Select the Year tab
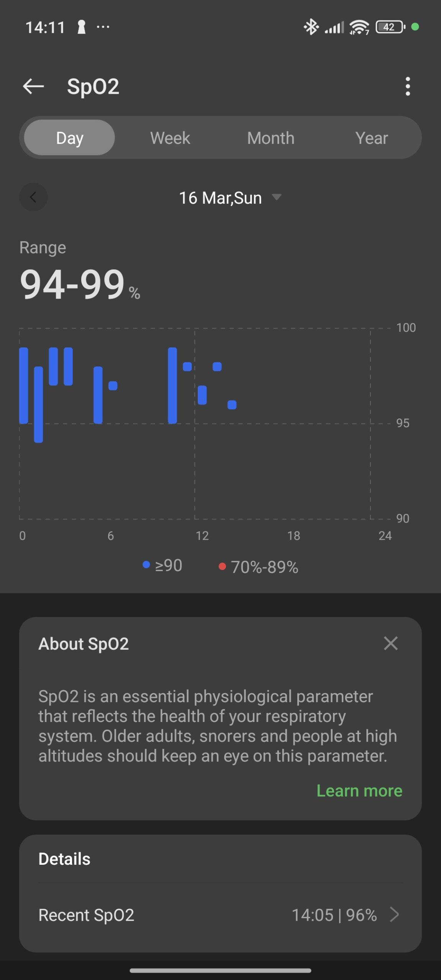The image size is (441, 980). point(371,138)
